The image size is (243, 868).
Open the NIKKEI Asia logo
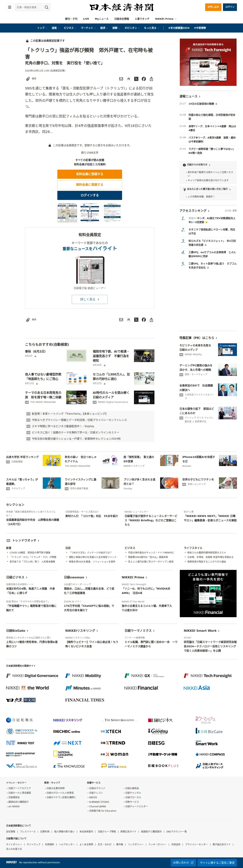click(x=196, y=688)
